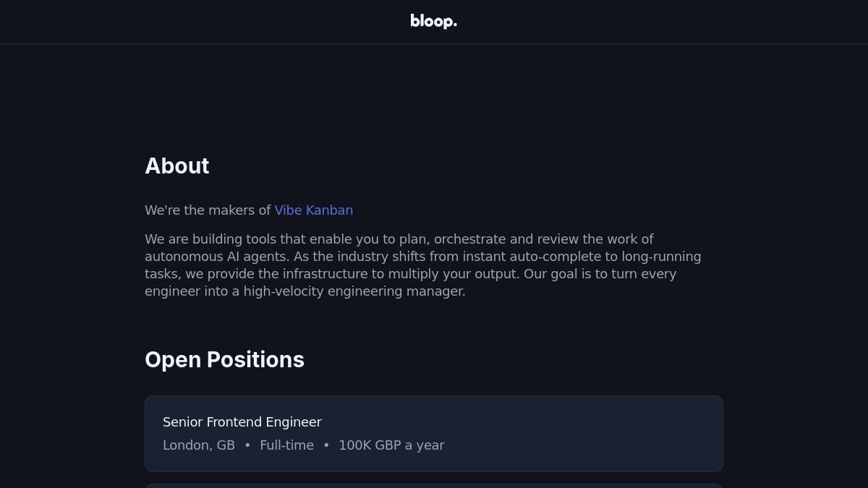Screen dimensions: 868x488
Task: Click the London, GB location text
Action: tap(199, 445)
